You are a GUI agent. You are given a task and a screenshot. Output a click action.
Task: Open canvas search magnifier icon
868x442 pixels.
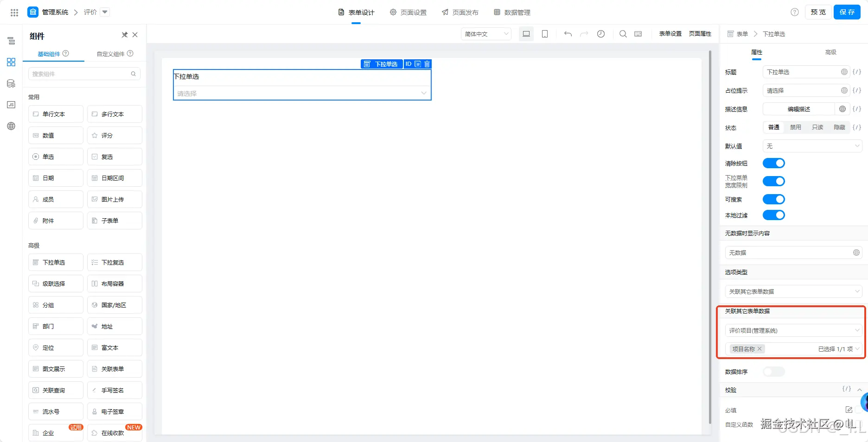pyautogui.click(x=623, y=34)
